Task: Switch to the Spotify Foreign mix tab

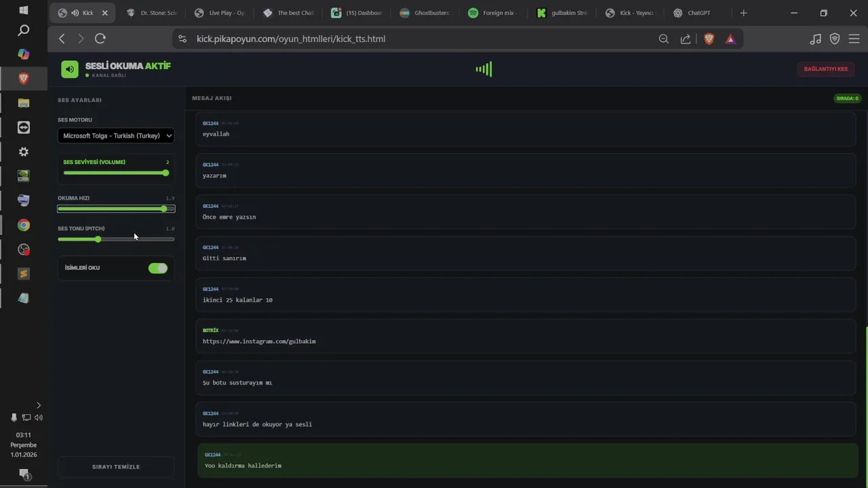Action: point(493,13)
